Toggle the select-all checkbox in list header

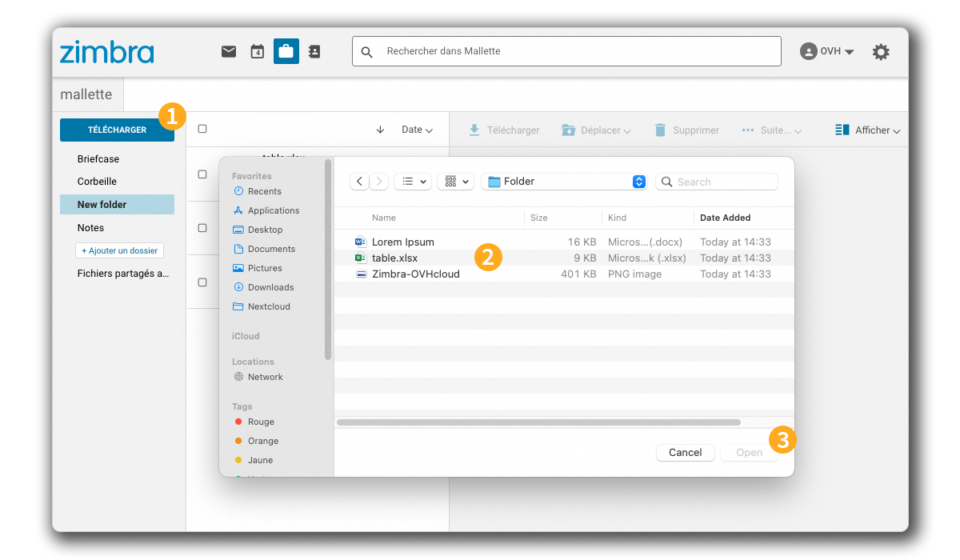coord(204,128)
